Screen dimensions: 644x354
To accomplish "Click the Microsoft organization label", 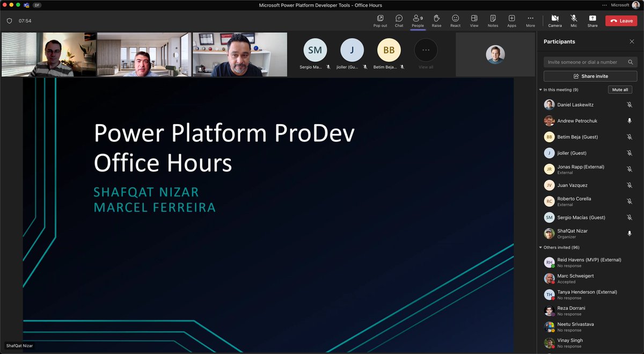I will point(620,5).
